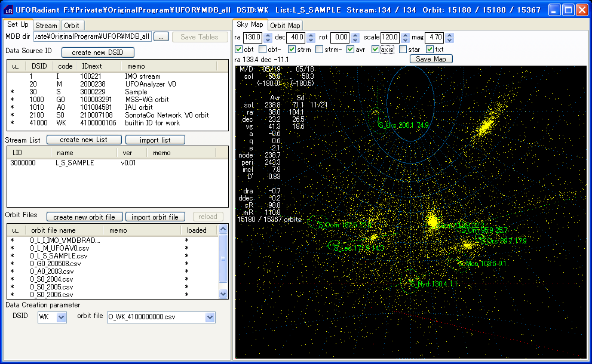Enable the strm- checkbox
The width and height of the screenshot is (592, 364).
pos(320,50)
